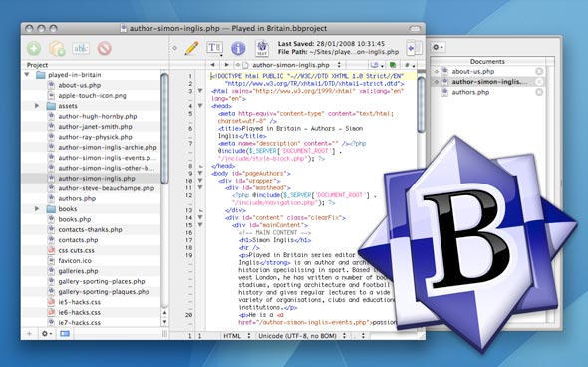This screenshot has height=367, width=588.
Task: Click the css cuts.css file icon
Action: pyautogui.click(x=52, y=250)
